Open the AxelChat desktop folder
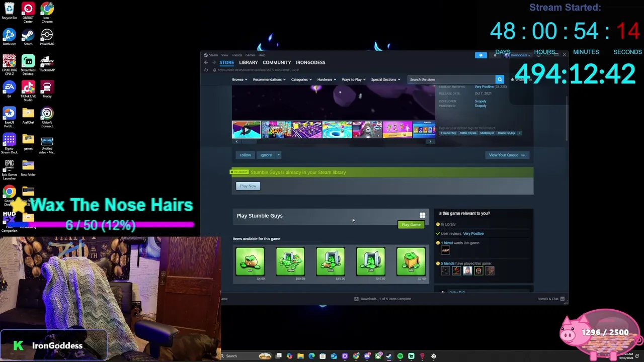 pyautogui.click(x=28, y=116)
